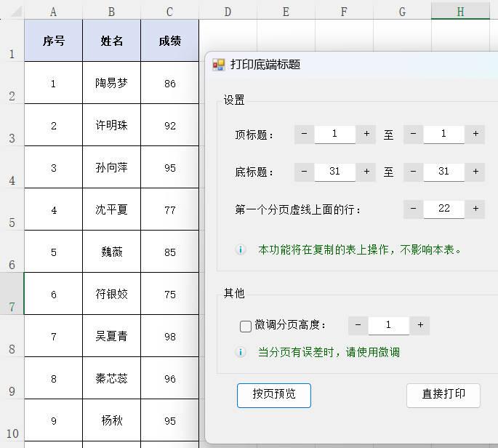Select row 7 header
The width and height of the screenshot is (498, 448).
tap(12, 294)
